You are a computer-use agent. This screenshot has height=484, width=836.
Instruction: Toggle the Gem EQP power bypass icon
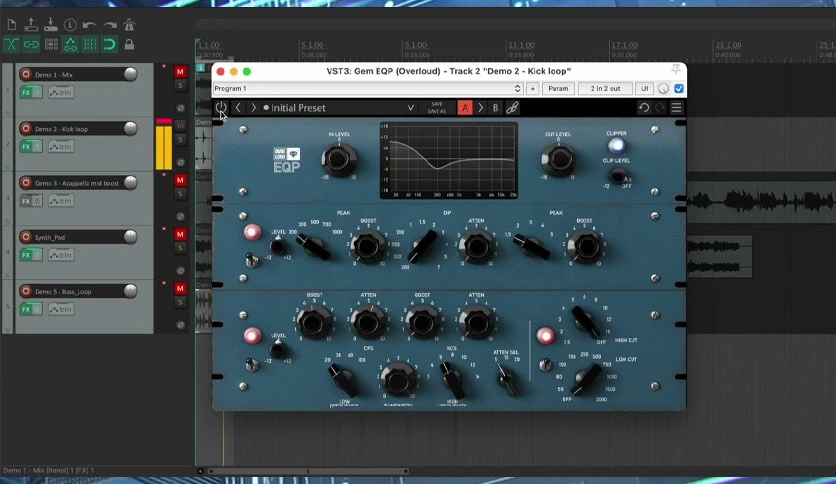click(221, 107)
